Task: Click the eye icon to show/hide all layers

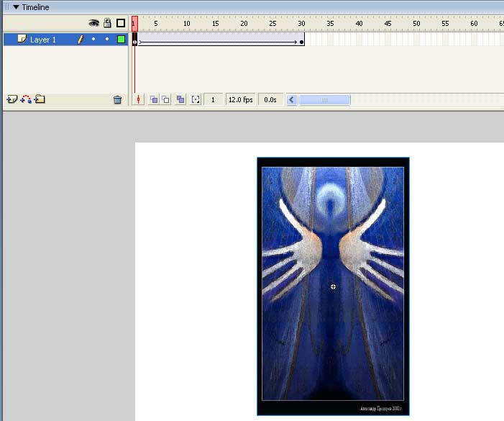Action: coord(93,23)
